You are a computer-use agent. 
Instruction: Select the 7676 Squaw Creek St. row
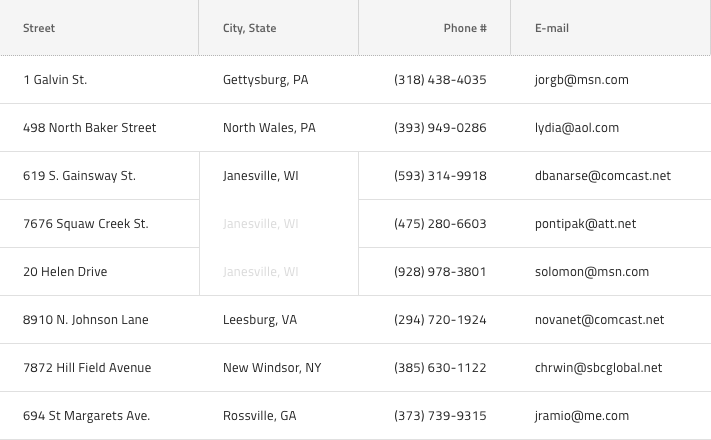tap(86, 224)
